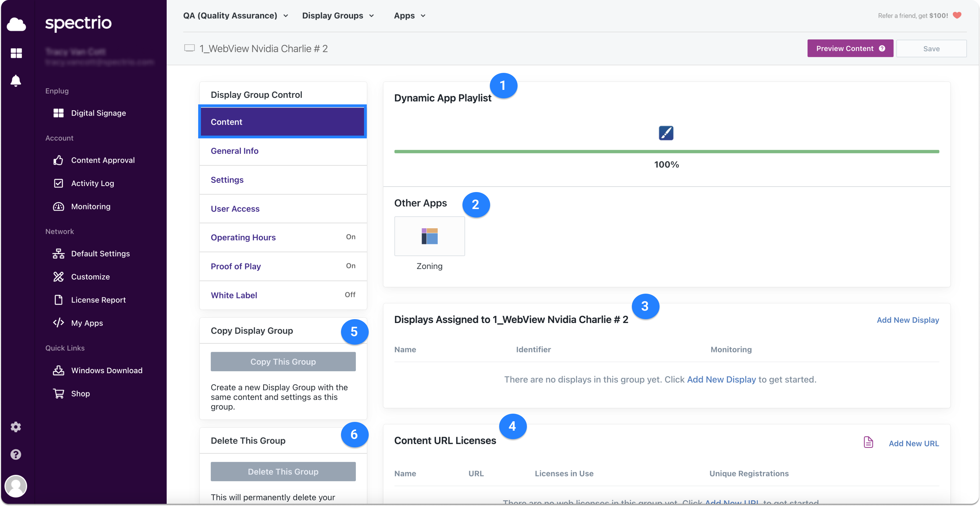
Task: Click Add New Display link in empty message
Action: pos(721,379)
